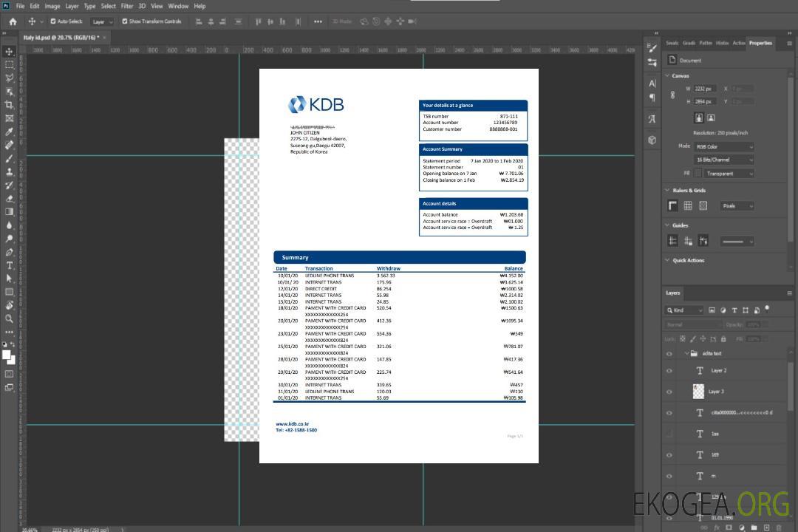Open the Auto-Select Layer dropdown
The width and height of the screenshot is (798, 532).
[102, 21]
